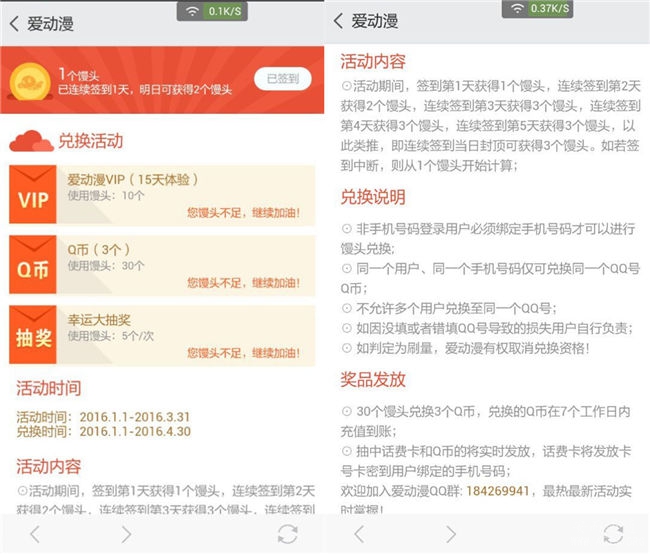Tap 使用馒头: 5个/次 text
Screen dimensions: 650x554
point(111,335)
